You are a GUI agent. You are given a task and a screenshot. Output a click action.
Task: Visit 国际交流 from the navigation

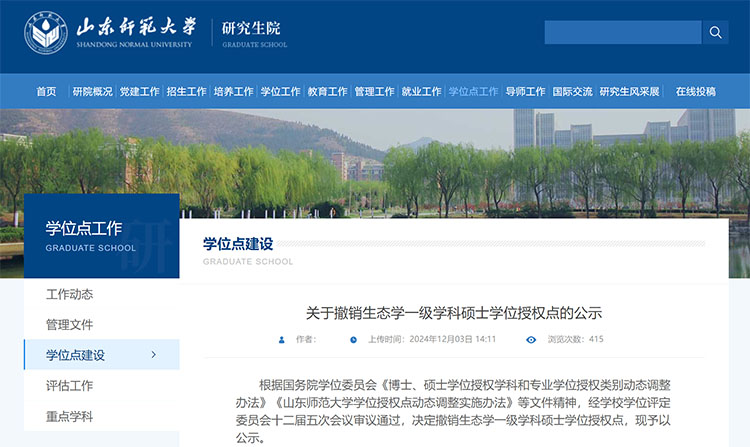tap(572, 92)
